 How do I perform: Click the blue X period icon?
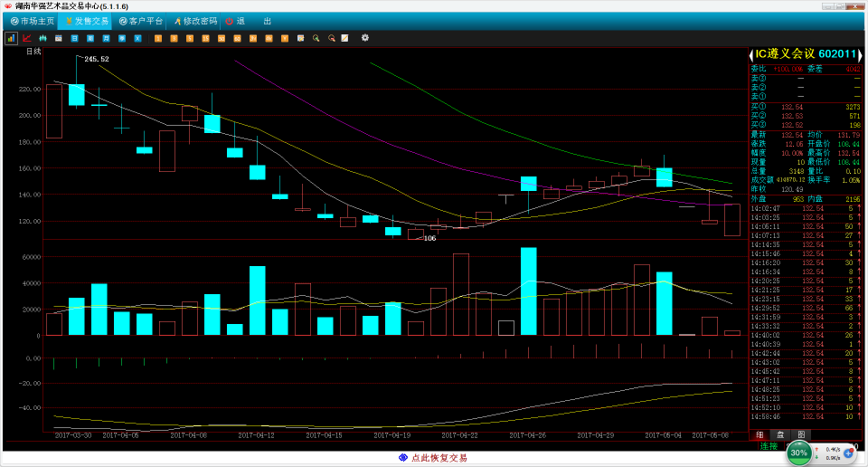click(x=137, y=38)
